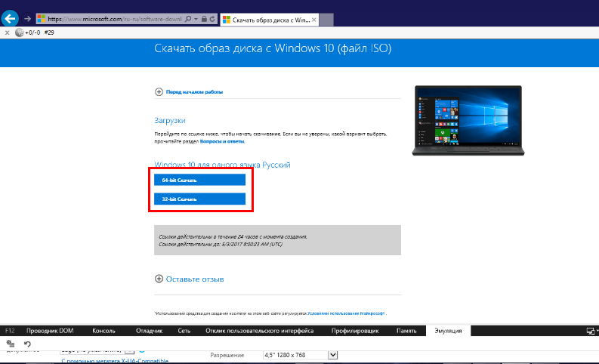Go back with the browser back arrow
This screenshot has width=599, height=364.
[x=10, y=18]
